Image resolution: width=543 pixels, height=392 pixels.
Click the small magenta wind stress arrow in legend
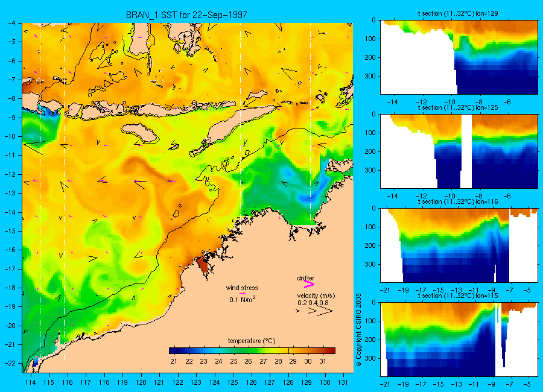click(243, 293)
